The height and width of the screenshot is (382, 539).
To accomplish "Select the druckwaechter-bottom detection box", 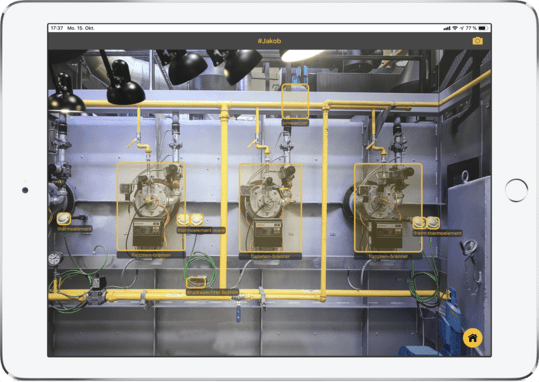I will pyautogui.click(x=196, y=282).
